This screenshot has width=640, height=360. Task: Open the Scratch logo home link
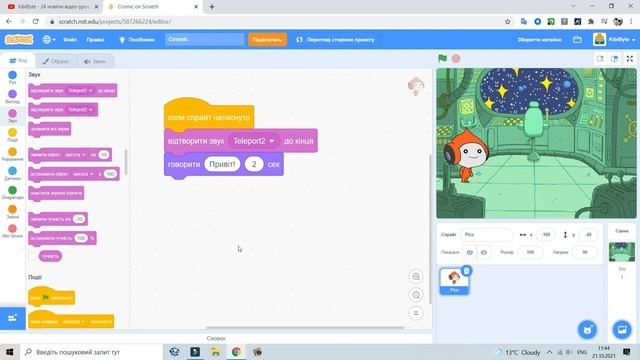coord(19,40)
